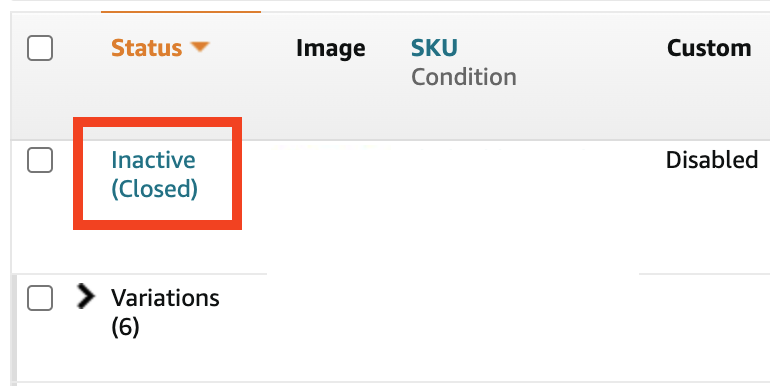Expand the Variations row chevron
770x386 pixels.
[x=85, y=297]
